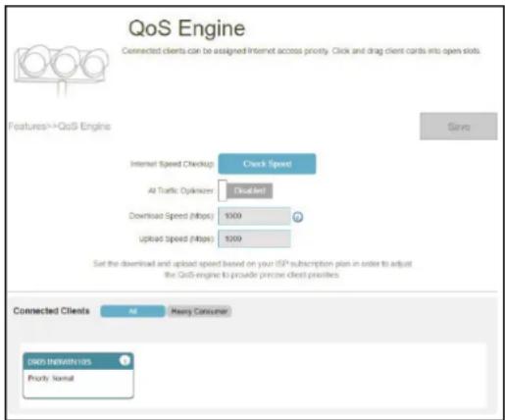Screen dimensions: 505x420
Task: Click the Upload Speed input field
Action: point(254,238)
